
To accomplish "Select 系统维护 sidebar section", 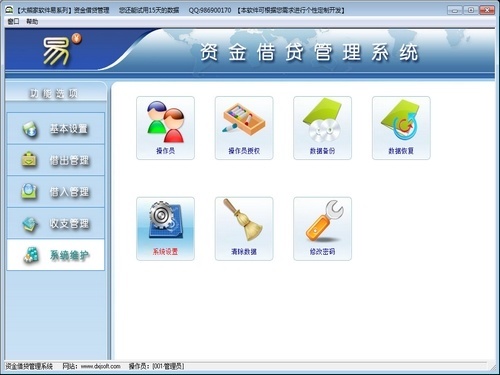I will click(56, 255).
